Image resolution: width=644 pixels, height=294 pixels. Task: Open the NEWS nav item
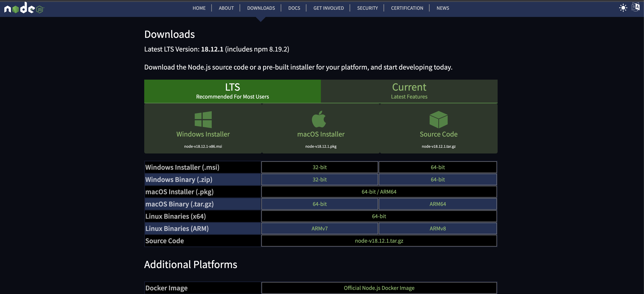click(443, 8)
